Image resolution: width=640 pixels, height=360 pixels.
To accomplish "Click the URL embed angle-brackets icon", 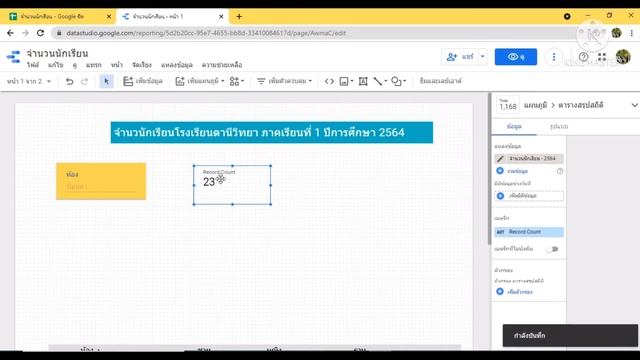I will (x=329, y=81).
